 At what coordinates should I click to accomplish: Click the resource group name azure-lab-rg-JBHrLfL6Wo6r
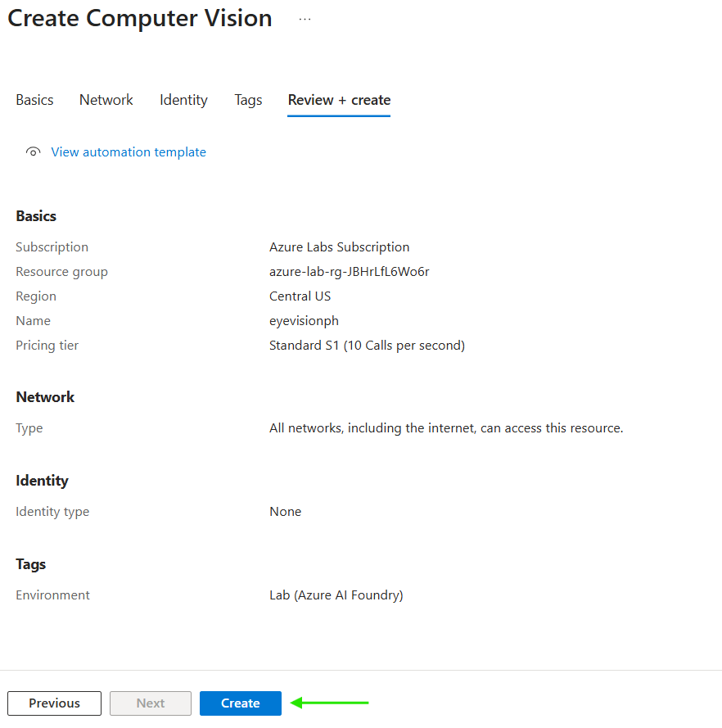pos(349,272)
